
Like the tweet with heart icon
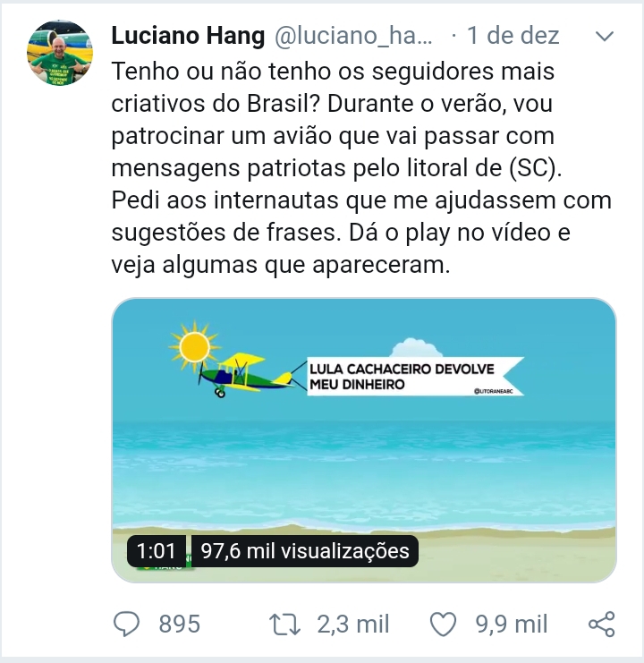443,625
